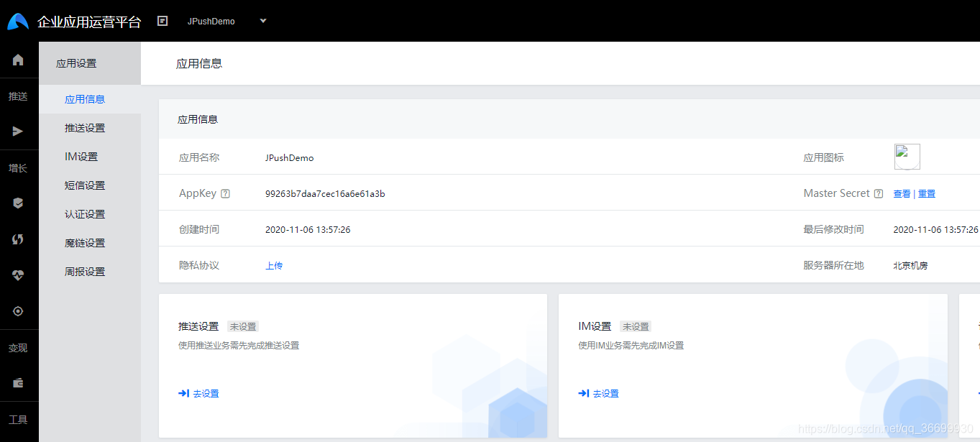
Task: Open the wallet icon in sidebar
Action: pos(19,383)
